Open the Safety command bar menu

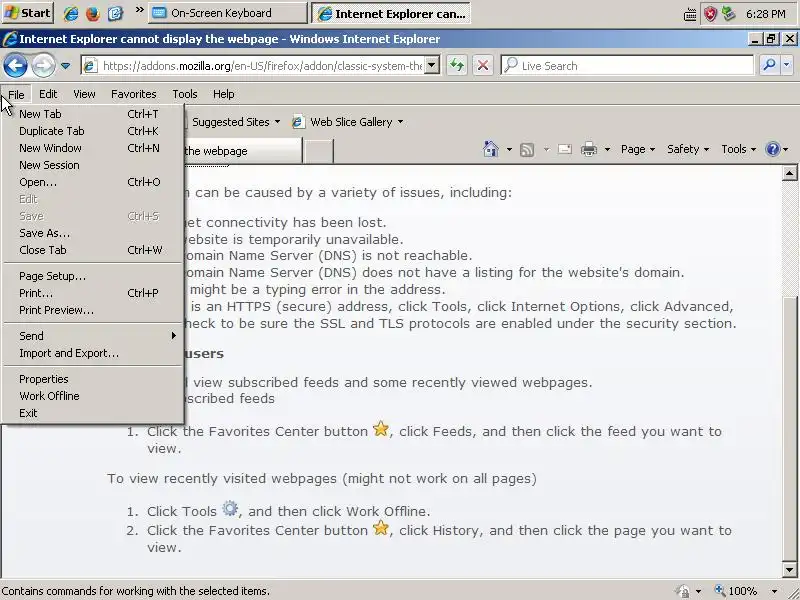coord(688,149)
